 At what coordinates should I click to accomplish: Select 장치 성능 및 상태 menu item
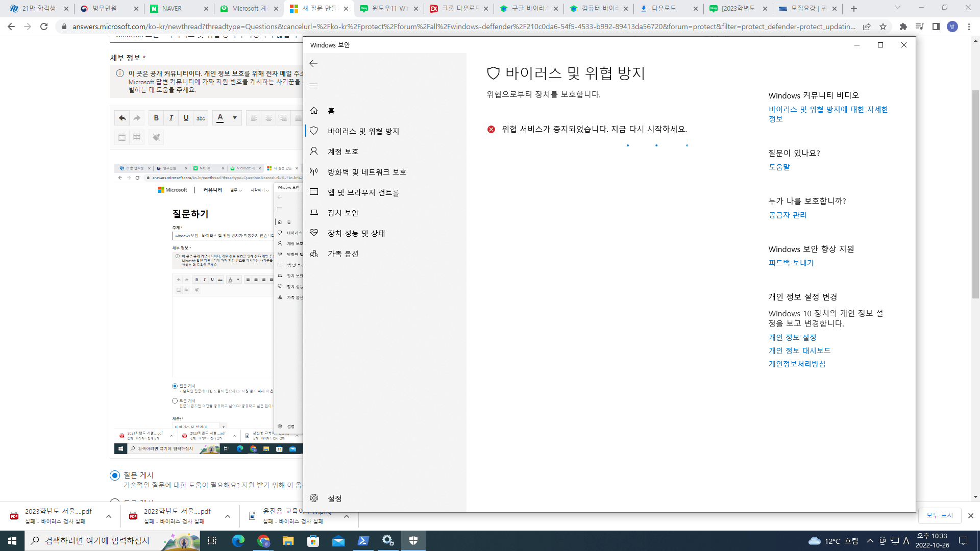(356, 233)
